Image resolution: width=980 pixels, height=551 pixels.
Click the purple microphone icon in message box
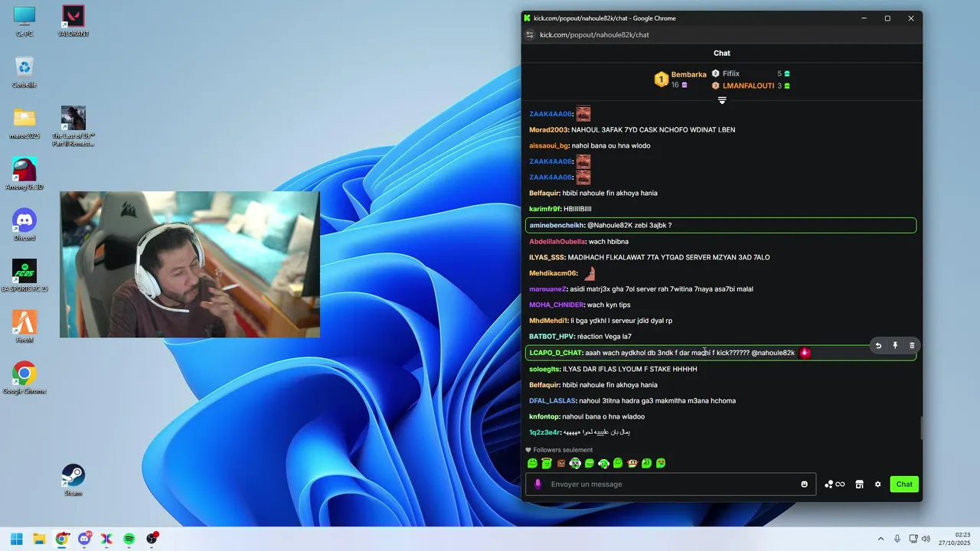[537, 484]
